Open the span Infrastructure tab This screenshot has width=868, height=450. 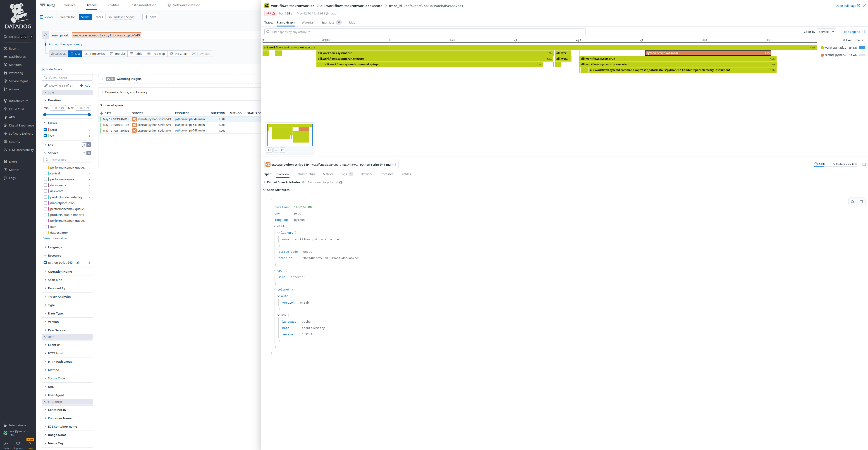pos(306,174)
